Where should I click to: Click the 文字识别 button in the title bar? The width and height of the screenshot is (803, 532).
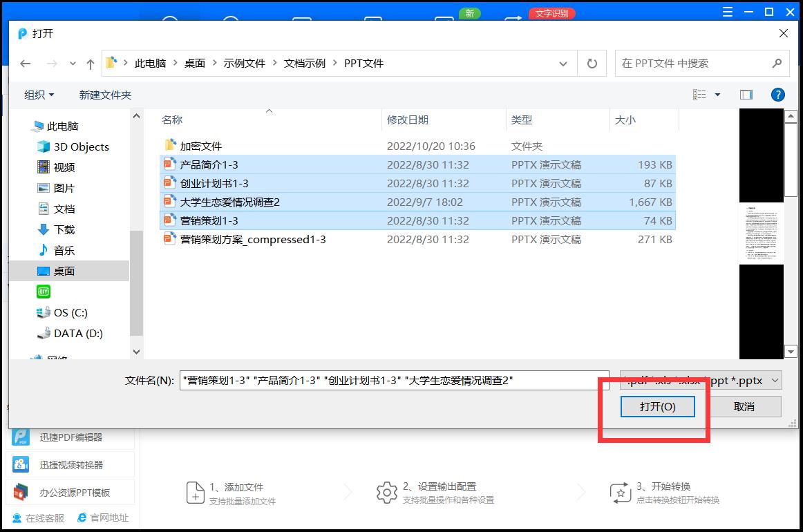coord(551,12)
